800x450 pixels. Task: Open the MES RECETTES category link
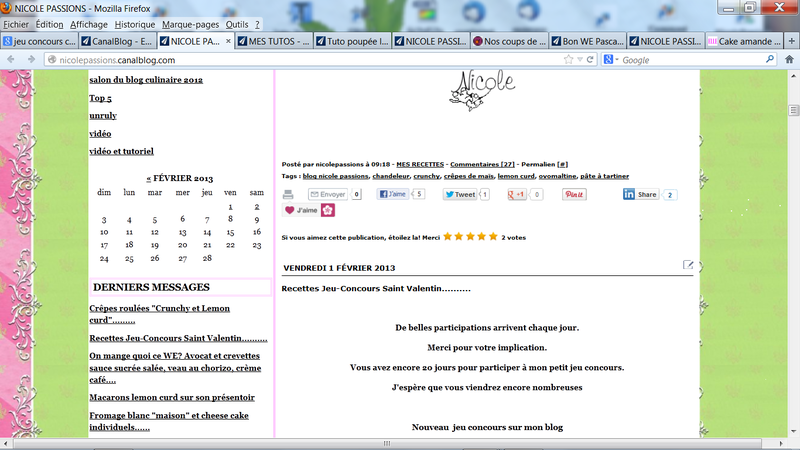(420, 164)
